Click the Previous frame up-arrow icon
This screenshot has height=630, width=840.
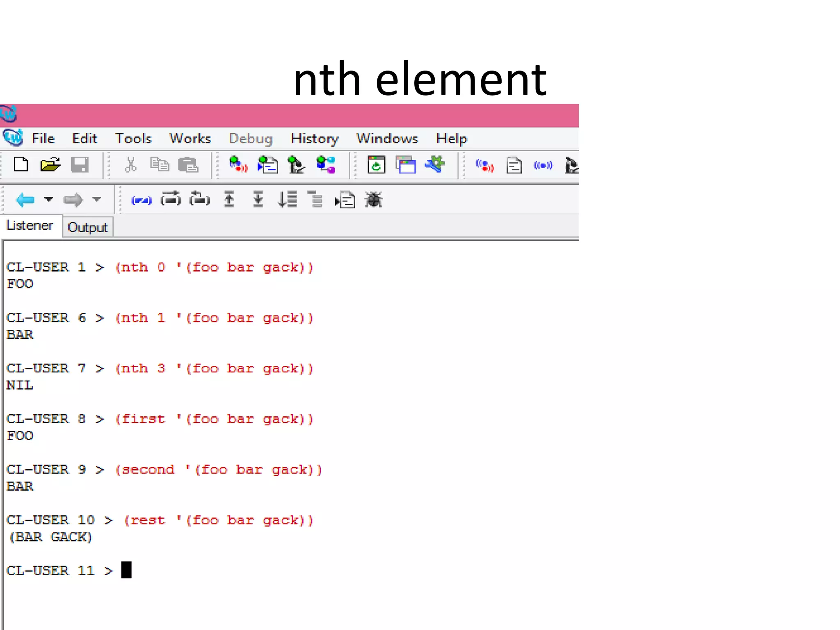pos(229,200)
